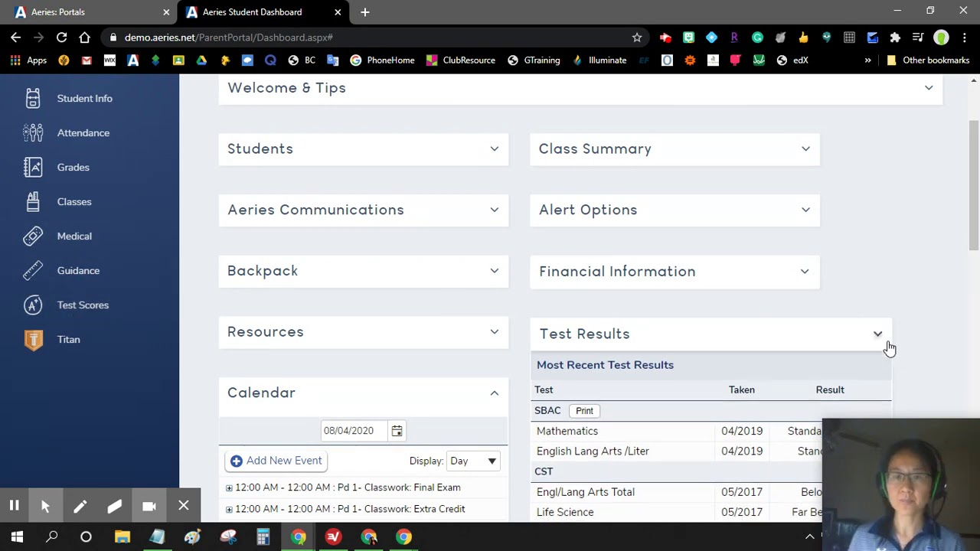The height and width of the screenshot is (551, 980).
Task: Expand the Financial Information panel
Action: pyautogui.click(x=805, y=271)
